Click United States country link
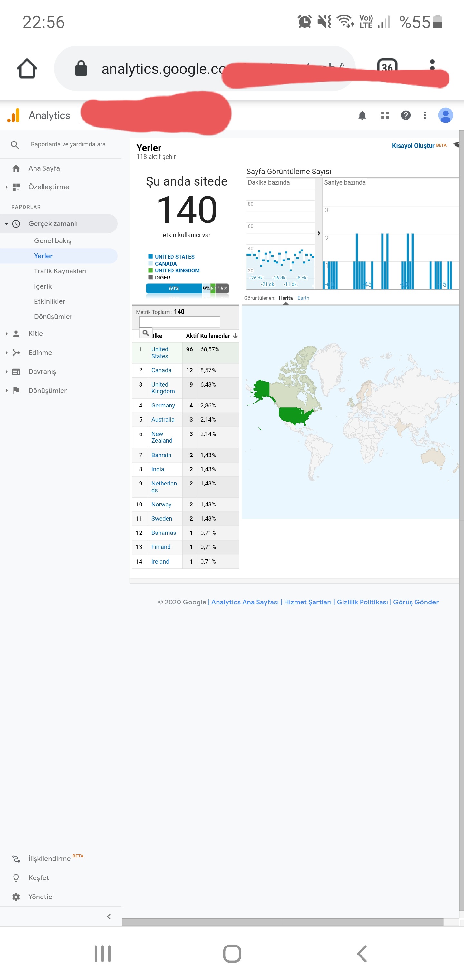Viewport: 464px width, 980px height. click(x=160, y=353)
